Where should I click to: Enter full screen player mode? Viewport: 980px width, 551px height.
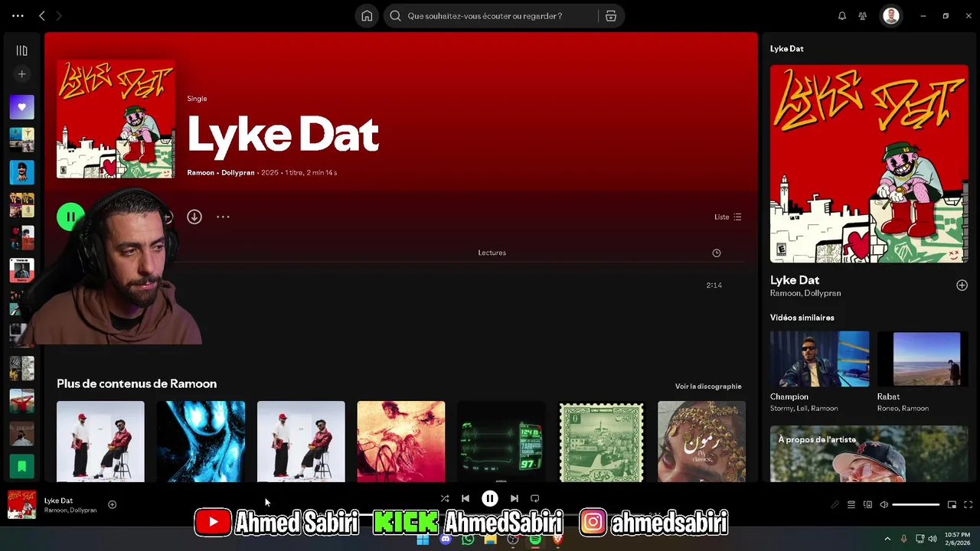(x=969, y=505)
